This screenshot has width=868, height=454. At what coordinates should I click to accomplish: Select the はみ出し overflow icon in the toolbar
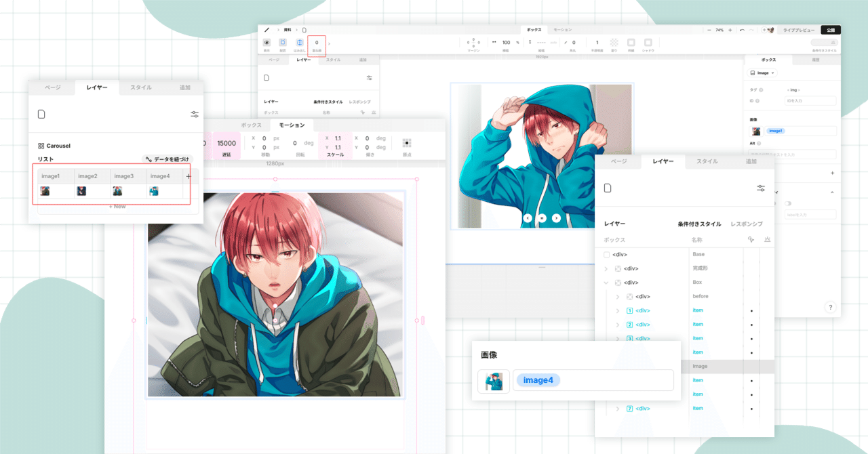point(299,42)
